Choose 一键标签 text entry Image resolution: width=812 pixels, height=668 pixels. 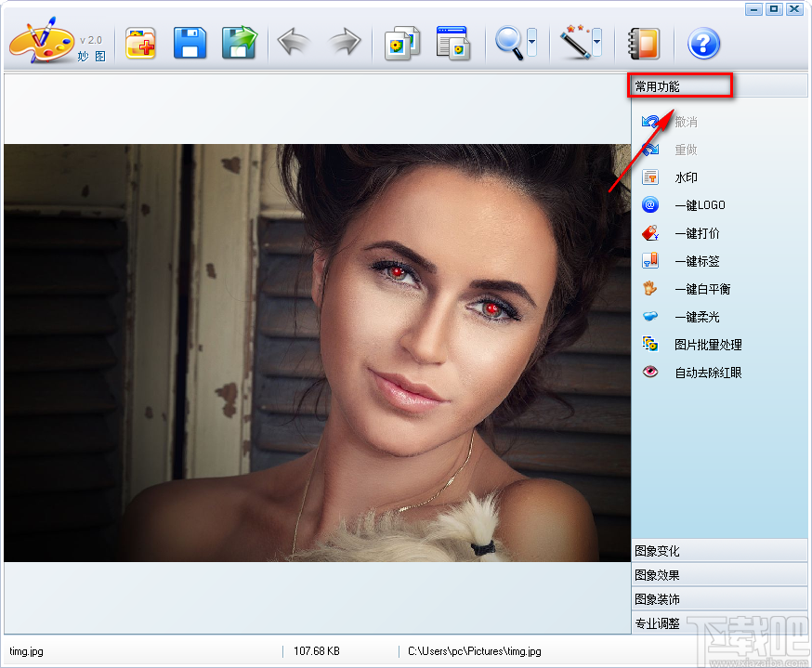click(697, 261)
